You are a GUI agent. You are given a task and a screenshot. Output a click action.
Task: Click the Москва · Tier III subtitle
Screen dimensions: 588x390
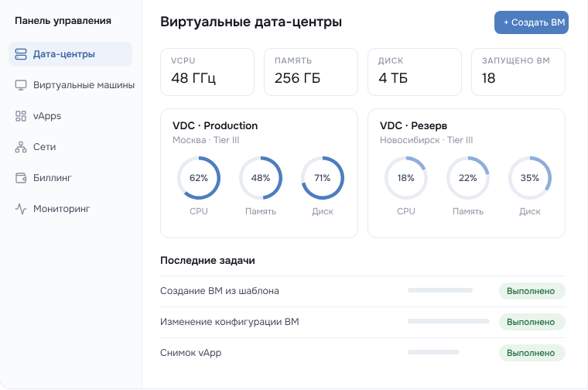pyautogui.click(x=206, y=140)
